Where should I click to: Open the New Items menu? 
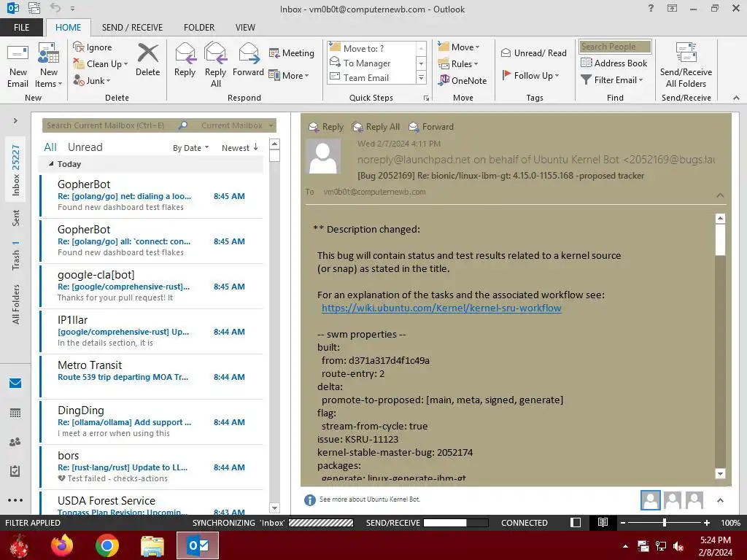click(x=49, y=65)
